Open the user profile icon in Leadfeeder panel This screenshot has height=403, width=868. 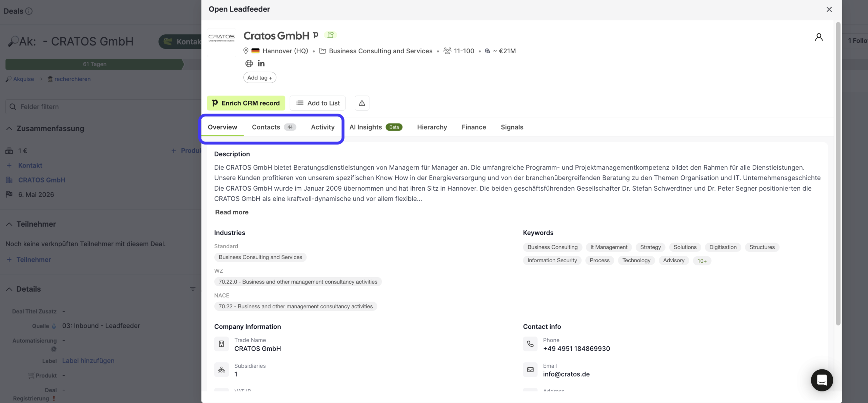818,37
